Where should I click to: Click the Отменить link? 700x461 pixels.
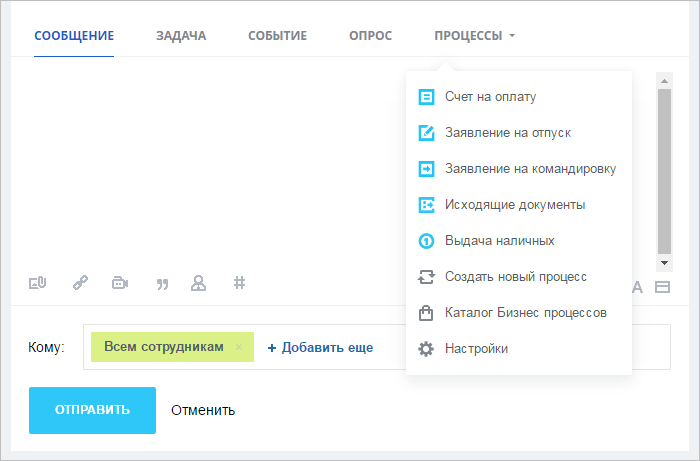(x=203, y=410)
